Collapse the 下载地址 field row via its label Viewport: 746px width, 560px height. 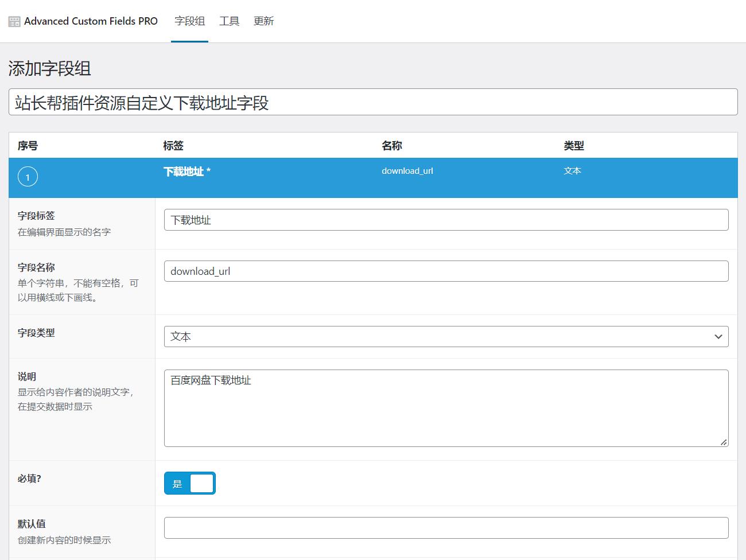point(183,172)
